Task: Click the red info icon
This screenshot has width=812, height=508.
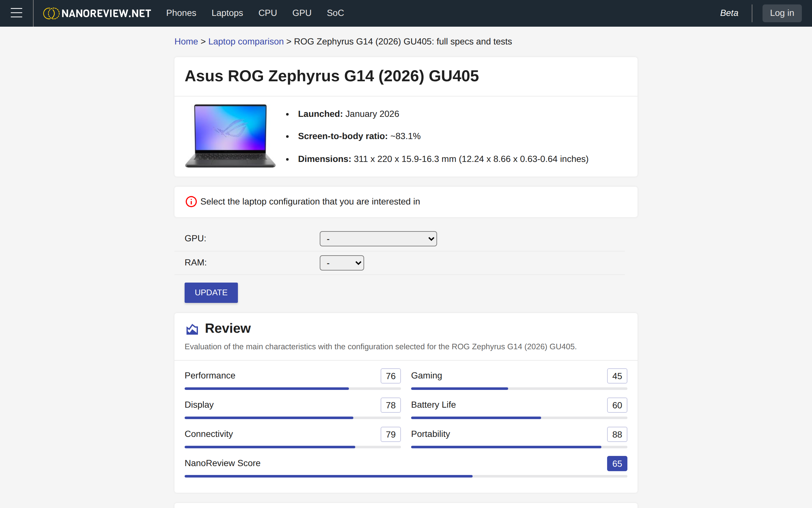Action: tap(191, 202)
